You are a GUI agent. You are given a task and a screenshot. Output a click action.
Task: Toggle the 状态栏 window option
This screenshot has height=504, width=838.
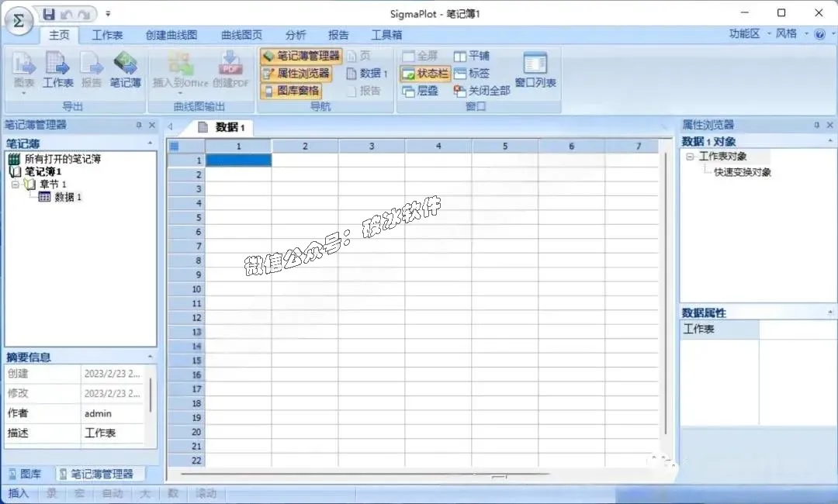[425, 73]
